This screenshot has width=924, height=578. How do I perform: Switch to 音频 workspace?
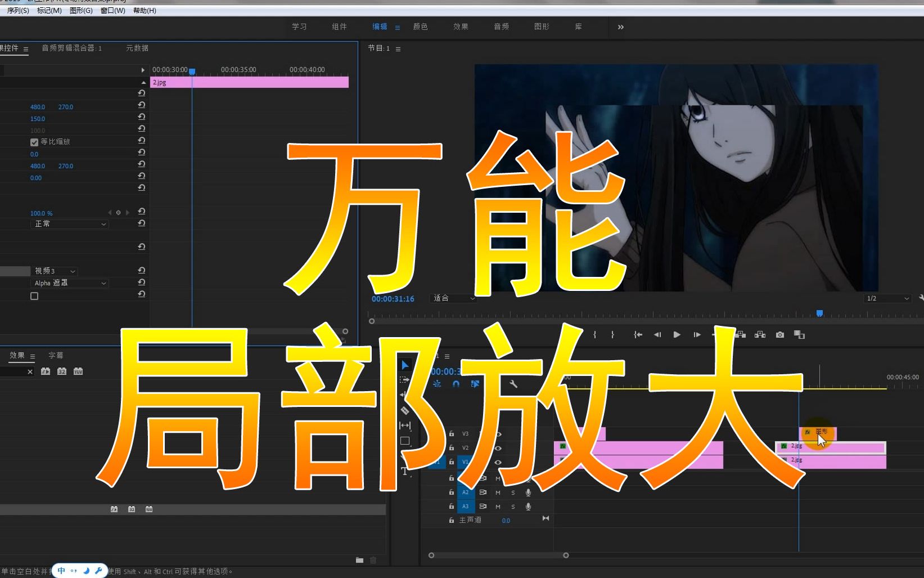[502, 26]
